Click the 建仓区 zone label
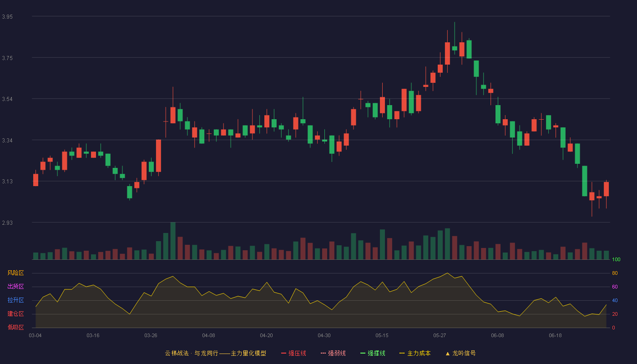This screenshot has height=364, width=637. 15,314
